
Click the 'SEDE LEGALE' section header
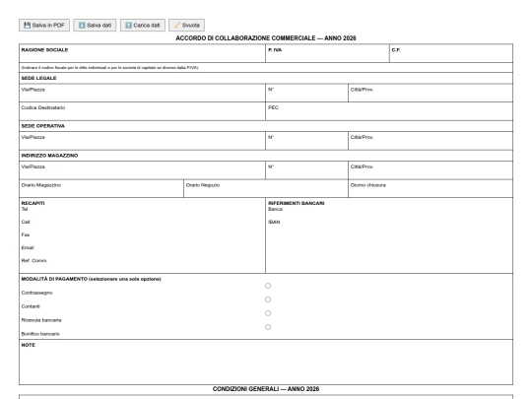tap(38, 78)
